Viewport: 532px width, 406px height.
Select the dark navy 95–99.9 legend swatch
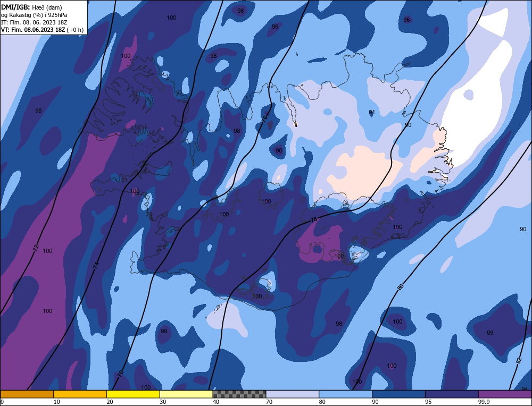[x=452, y=394]
